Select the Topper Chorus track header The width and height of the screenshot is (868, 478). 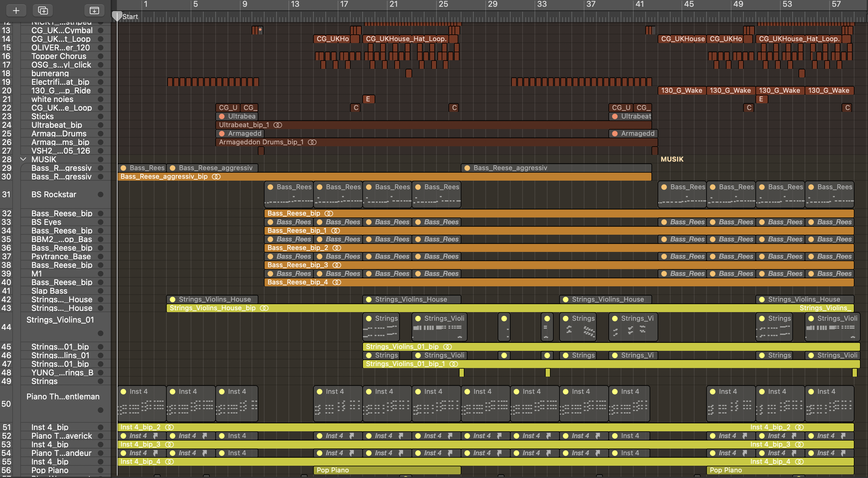59,56
